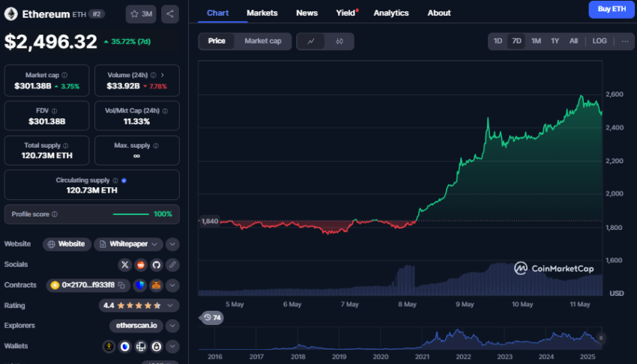The image size is (637, 364).
Task: Open etherscan.io explorer link
Action: (x=136, y=326)
